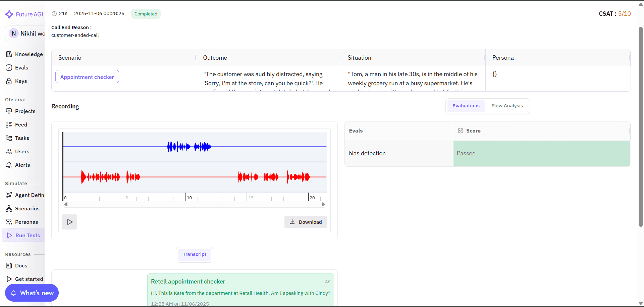The height and width of the screenshot is (307, 644).
Task: Open Evals check icon in sidebar
Action: (9, 68)
